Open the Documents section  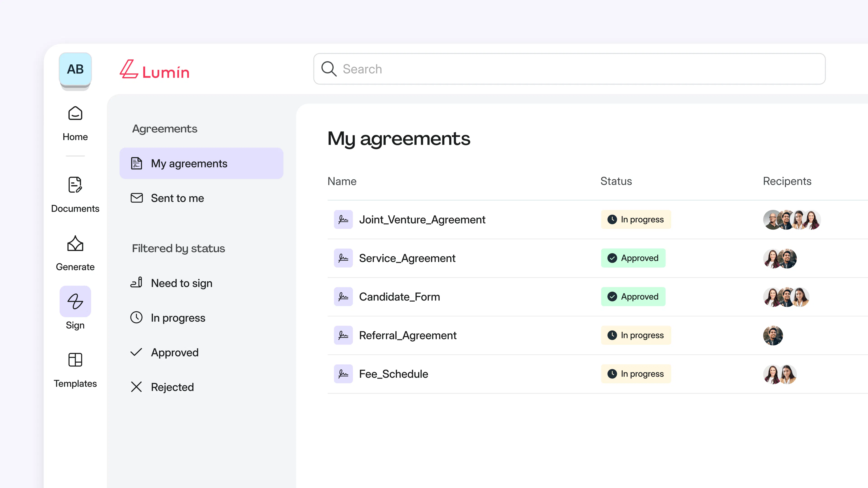click(x=75, y=195)
